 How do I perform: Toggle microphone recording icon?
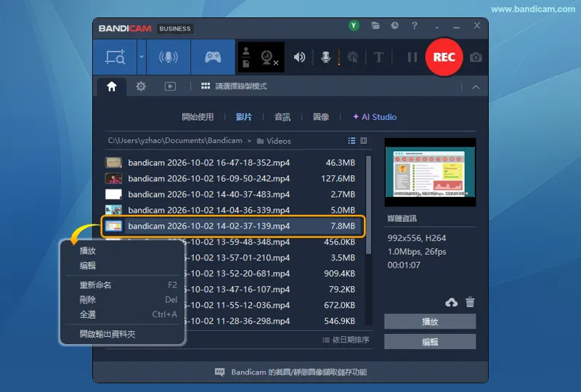325,57
